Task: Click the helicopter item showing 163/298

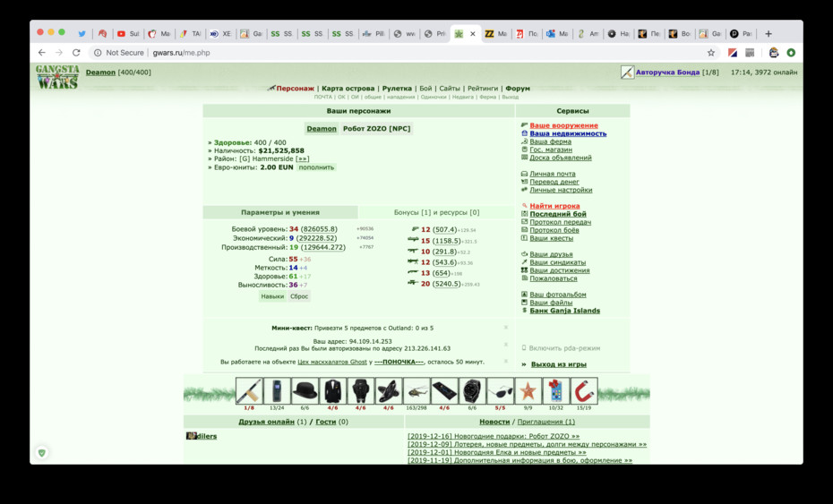Action: tap(416, 391)
